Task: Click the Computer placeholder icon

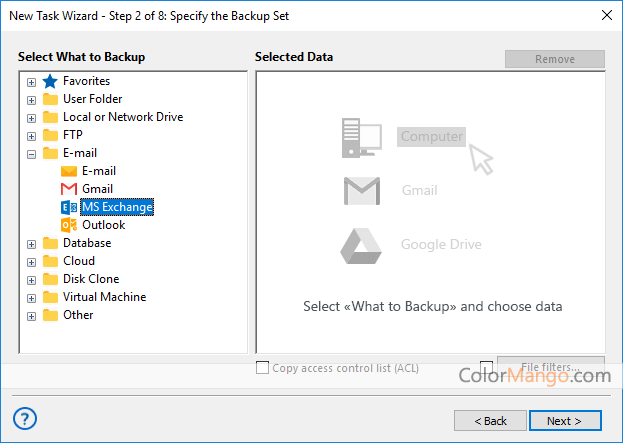Action: pyautogui.click(x=362, y=136)
